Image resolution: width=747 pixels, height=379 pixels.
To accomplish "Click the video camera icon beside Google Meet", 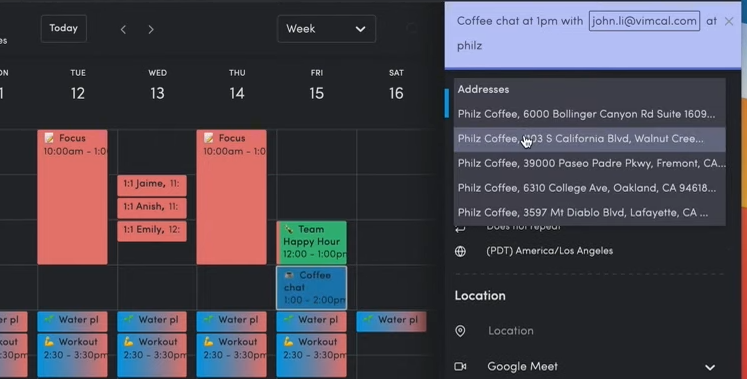I will (x=460, y=366).
